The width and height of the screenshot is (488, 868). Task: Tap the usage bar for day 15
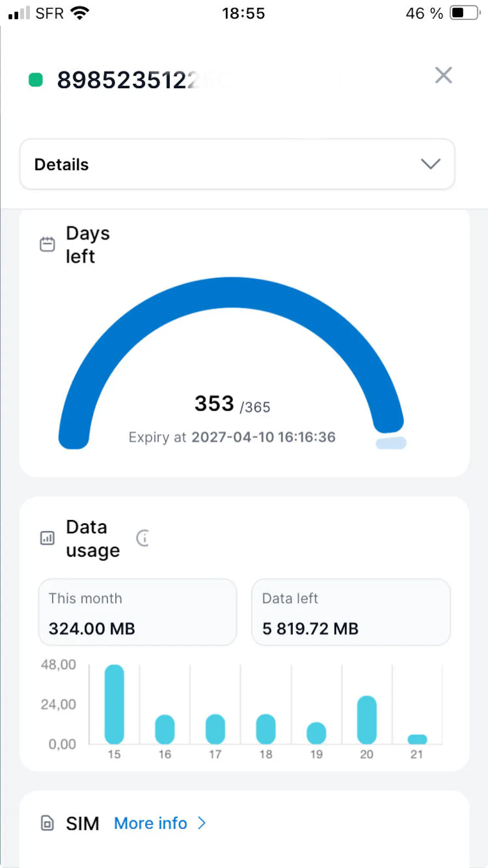[114, 704]
